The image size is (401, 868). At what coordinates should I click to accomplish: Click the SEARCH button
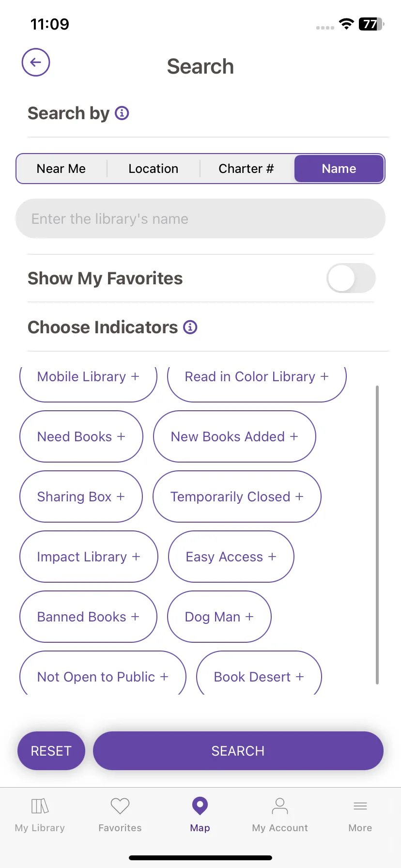238,751
